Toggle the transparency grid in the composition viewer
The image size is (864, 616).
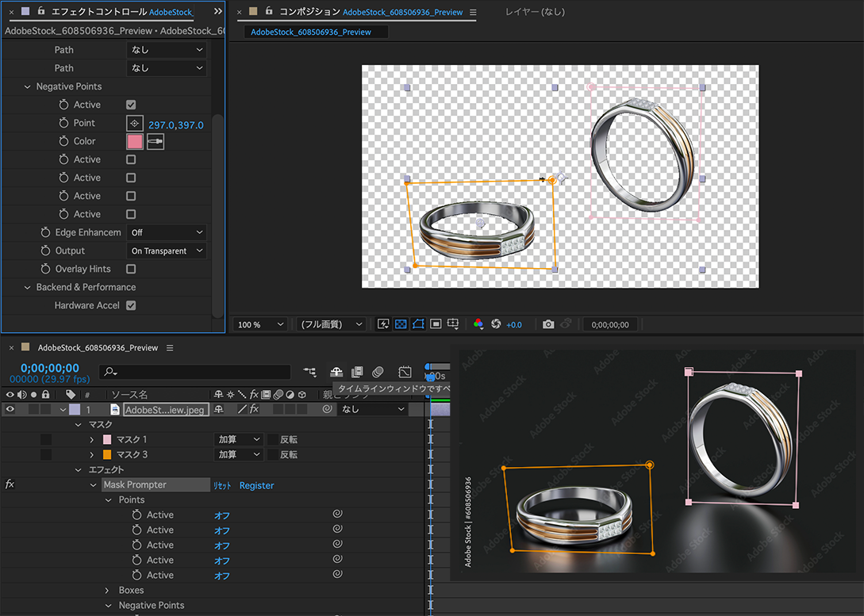401,323
